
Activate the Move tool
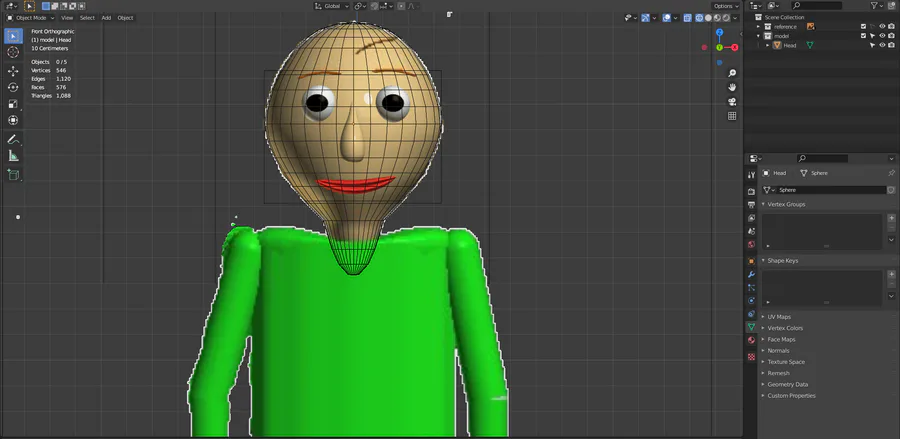[13, 71]
